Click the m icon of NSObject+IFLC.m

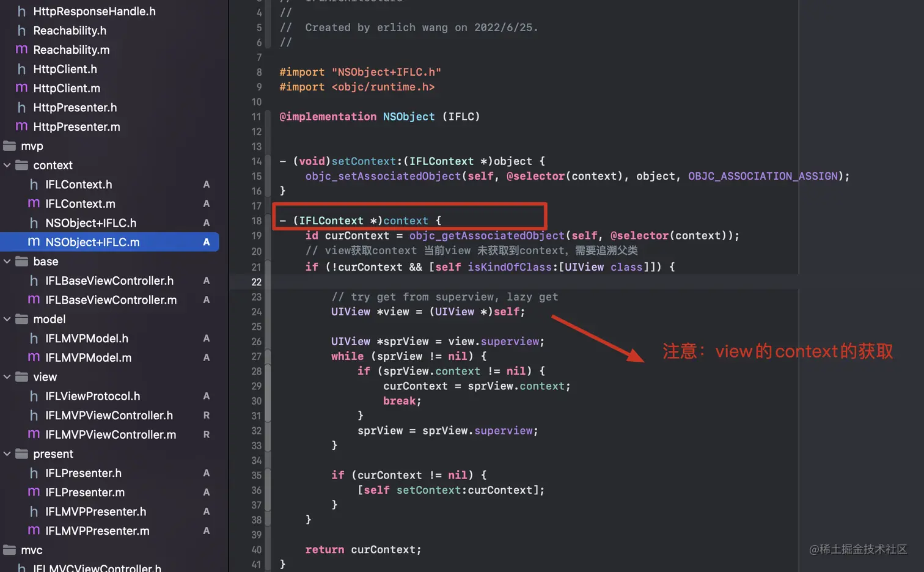[34, 242]
